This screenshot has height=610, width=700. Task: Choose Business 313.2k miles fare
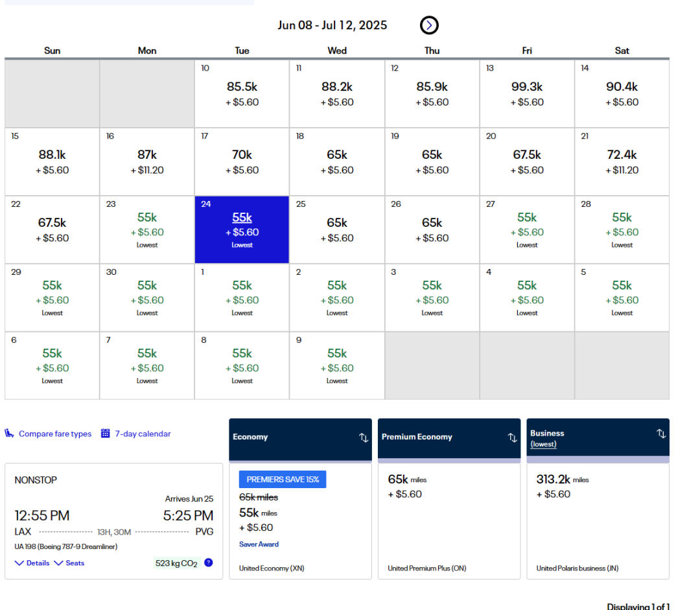598,520
